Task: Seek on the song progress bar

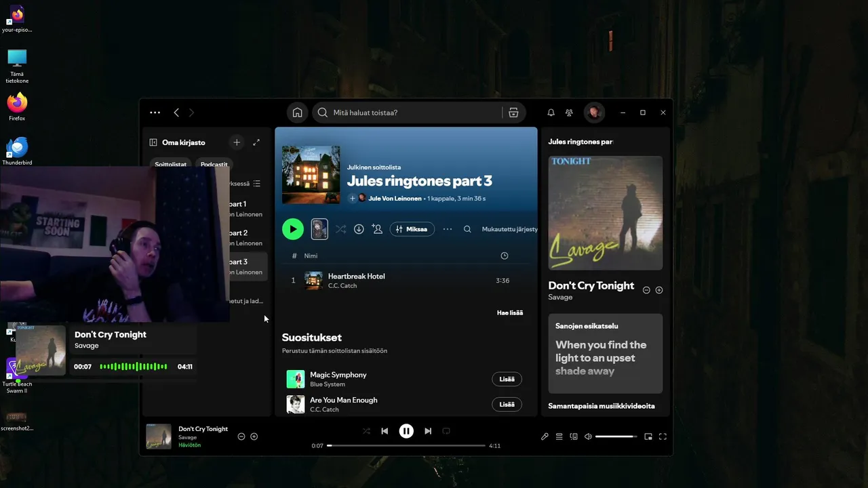Action: 406,445
